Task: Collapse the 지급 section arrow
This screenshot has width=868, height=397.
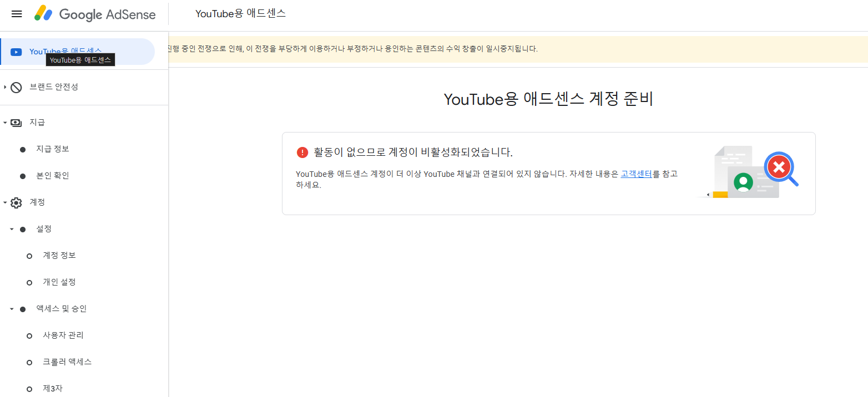Action: click(5, 123)
